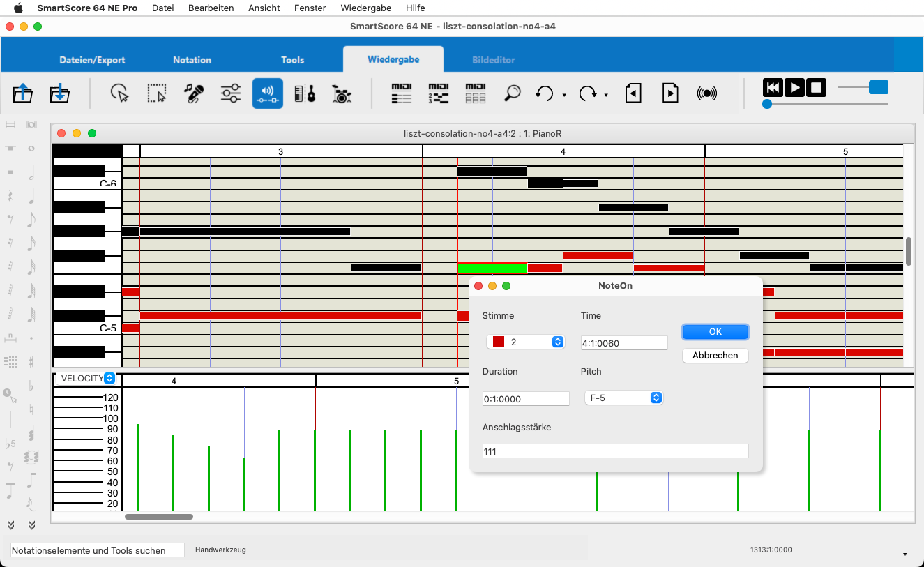Click the upload file icon in toolbar
924x567 pixels.
click(23, 93)
